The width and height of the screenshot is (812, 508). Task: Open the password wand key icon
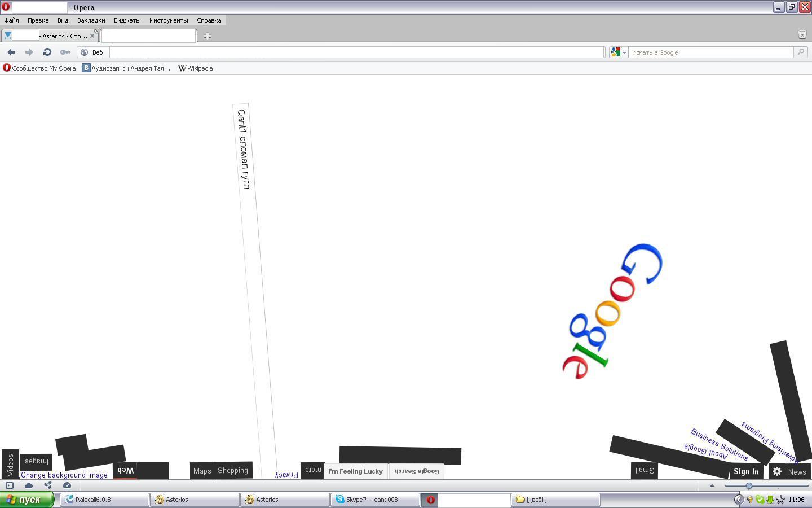pyautogui.click(x=65, y=52)
